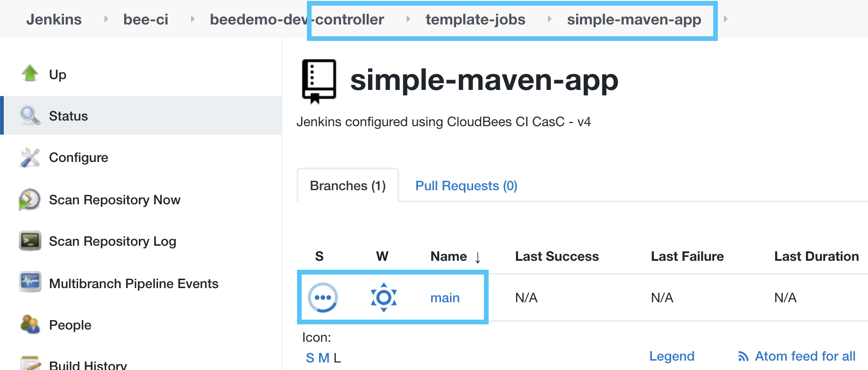
Task: Expand breadcrumb arrow after bee-ci
Action: coord(193,19)
